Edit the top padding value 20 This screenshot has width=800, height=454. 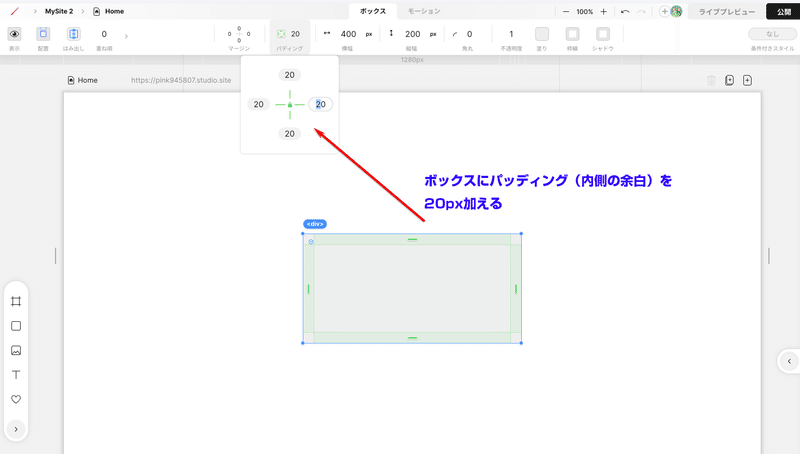pyautogui.click(x=290, y=75)
